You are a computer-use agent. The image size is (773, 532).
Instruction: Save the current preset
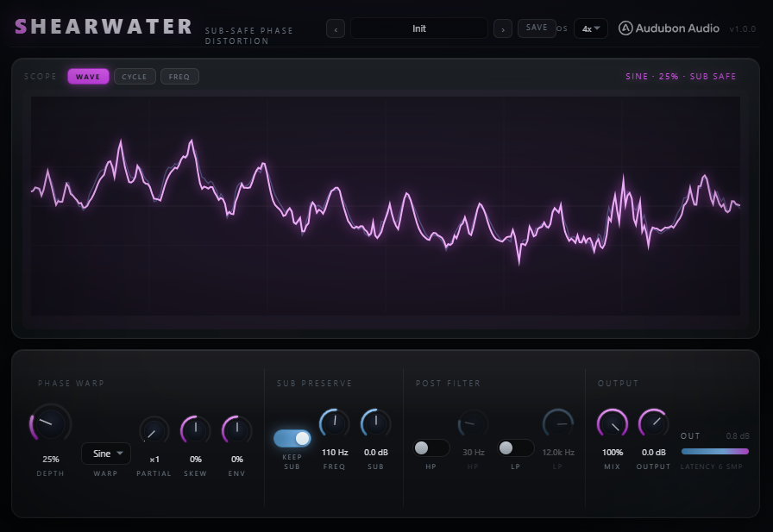[x=537, y=28]
